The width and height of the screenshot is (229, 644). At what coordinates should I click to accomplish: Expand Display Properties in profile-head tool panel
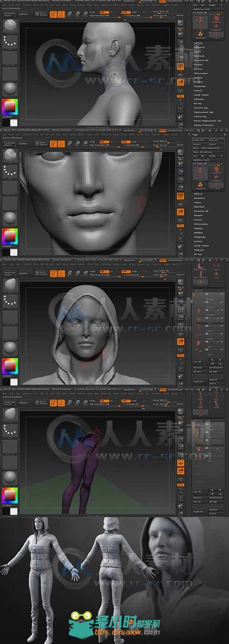tap(203, 125)
